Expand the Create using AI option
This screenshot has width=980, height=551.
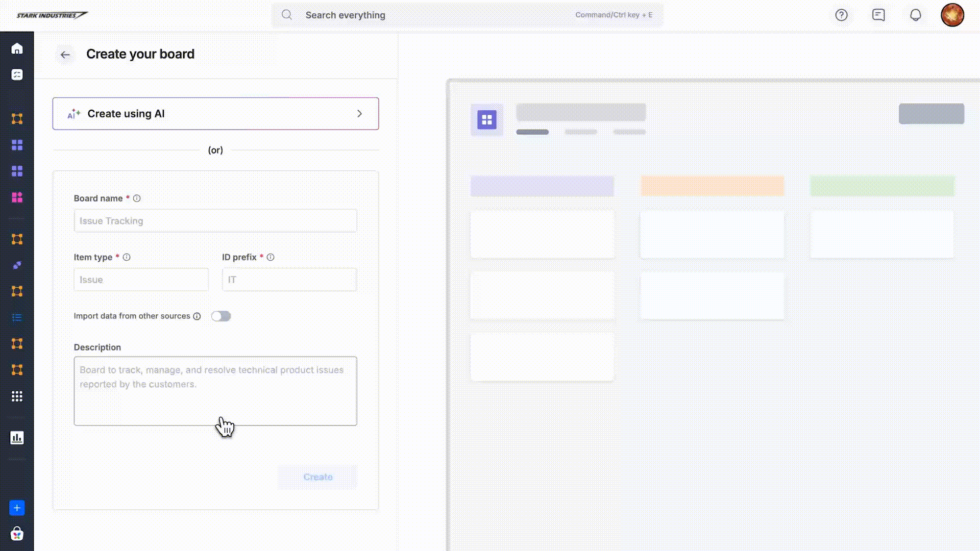pyautogui.click(x=215, y=114)
